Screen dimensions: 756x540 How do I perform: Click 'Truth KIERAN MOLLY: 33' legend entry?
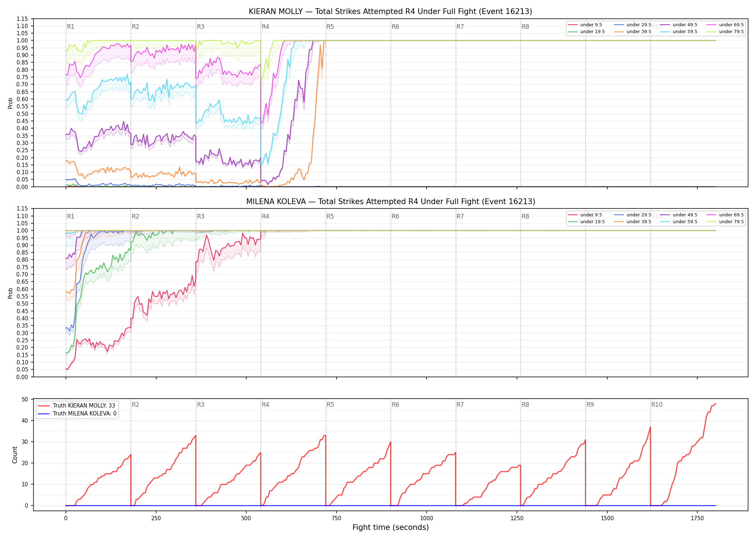pos(76,406)
